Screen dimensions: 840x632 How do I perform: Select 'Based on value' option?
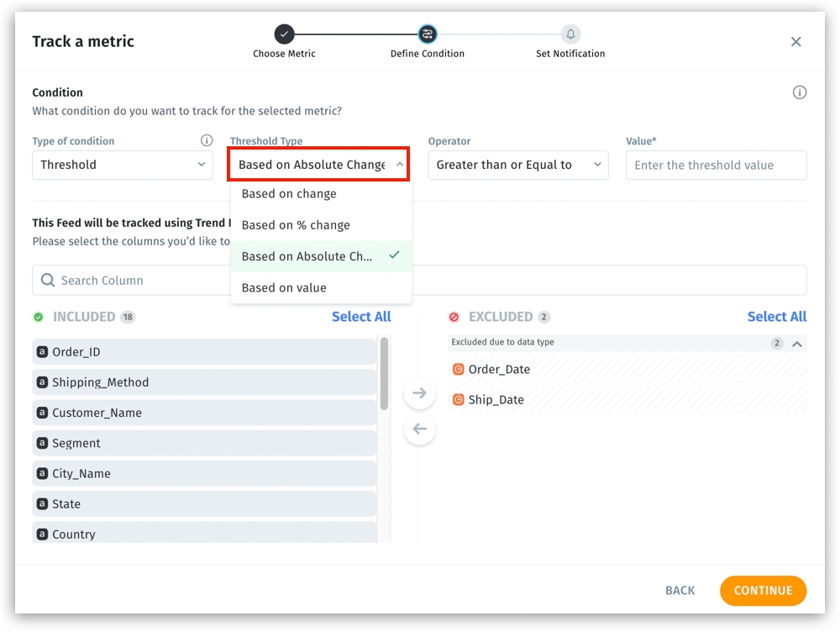tap(284, 288)
